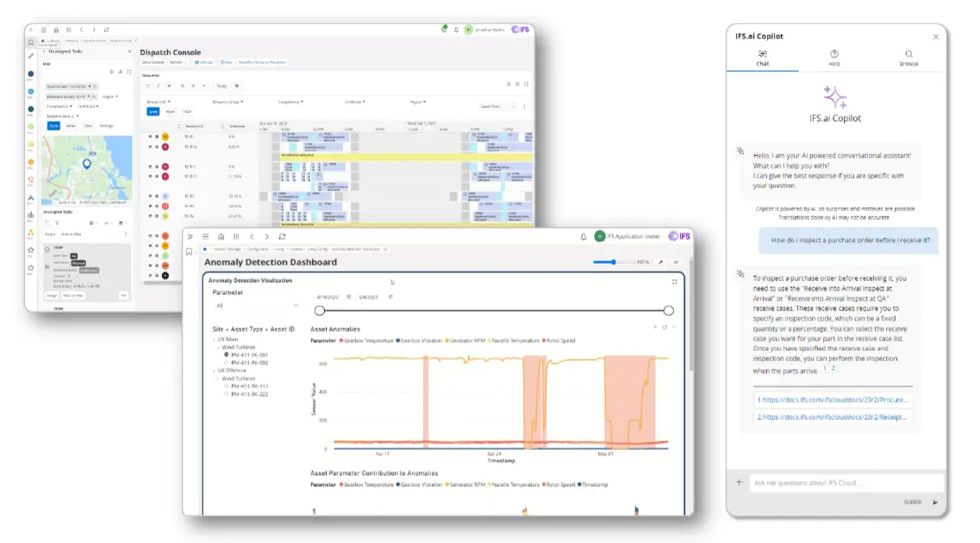The width and height of the screenshot is (980, 543).
Task: Collapse the UK Main site tree node
Action: tap(214, 340)
